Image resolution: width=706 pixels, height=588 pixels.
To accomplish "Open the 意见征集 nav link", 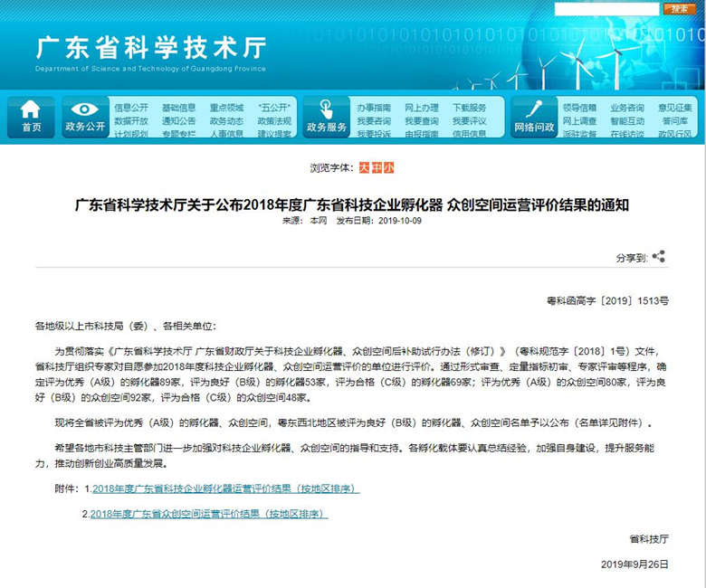I will (x=675, y=108).
